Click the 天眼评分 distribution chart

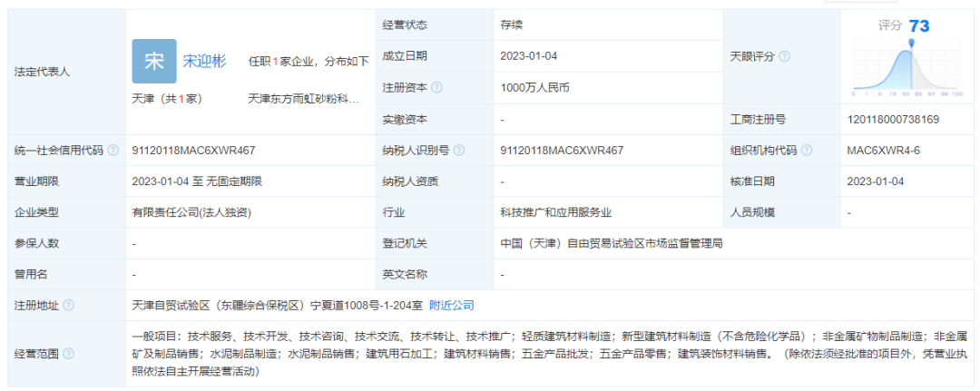907,67
